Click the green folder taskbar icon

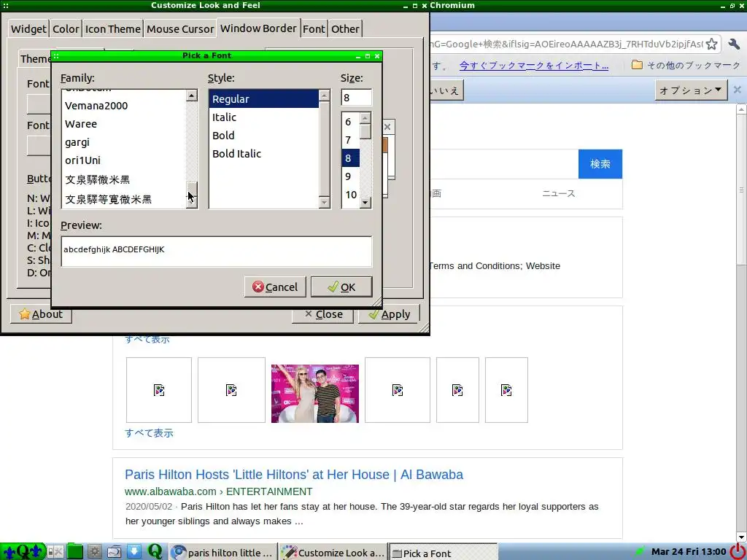coord(75,551)
